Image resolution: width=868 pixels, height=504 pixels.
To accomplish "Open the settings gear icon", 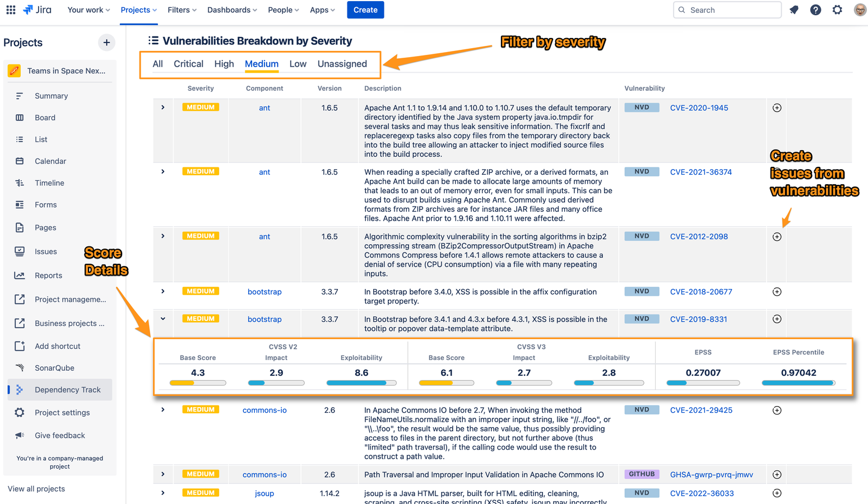I will [x=837, y=10].
